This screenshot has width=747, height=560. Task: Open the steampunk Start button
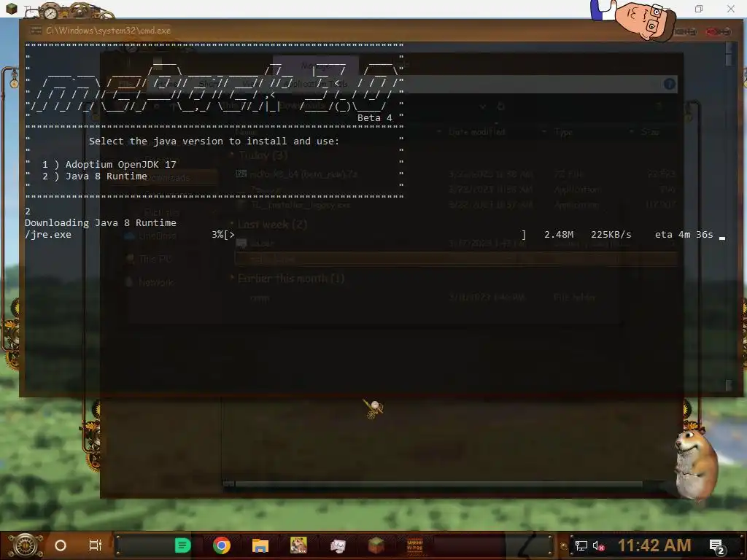(26, 545)
